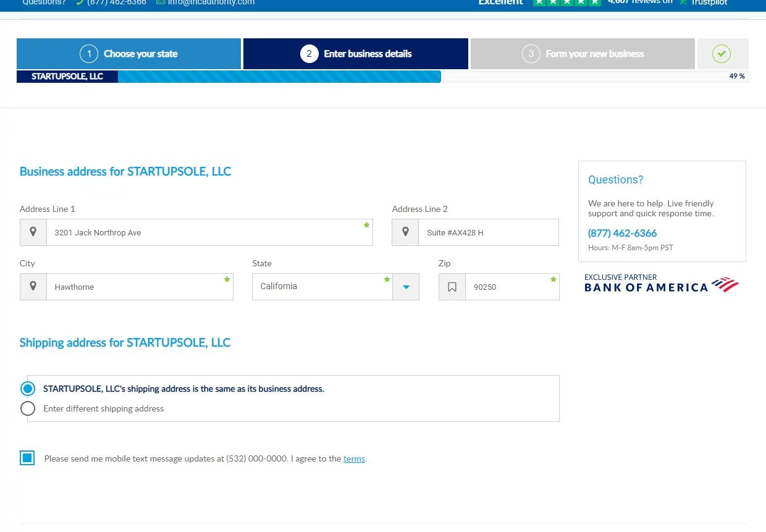The height and width of the screenshot is (532, 766).
Task: Select Enter different shipping address option
Action: (28, 408)
